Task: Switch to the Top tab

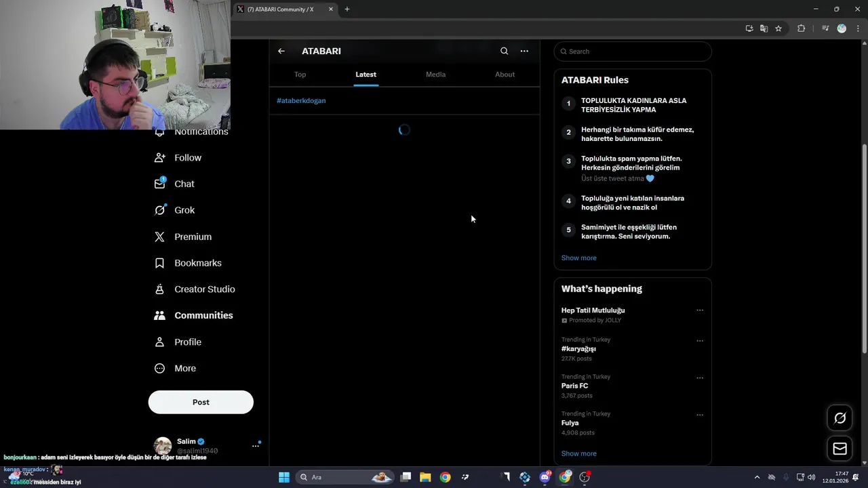Action: click(x=300, y=75)
